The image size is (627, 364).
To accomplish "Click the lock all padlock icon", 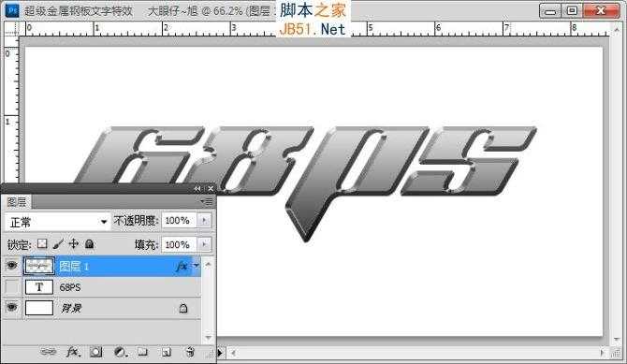I will (90, 243).
